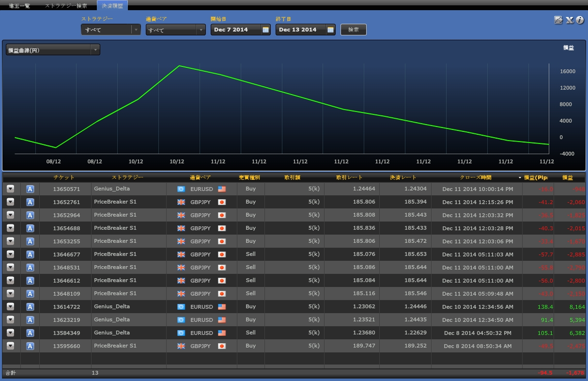Open the start date calendar picker
588x381 pixels.
265,30
